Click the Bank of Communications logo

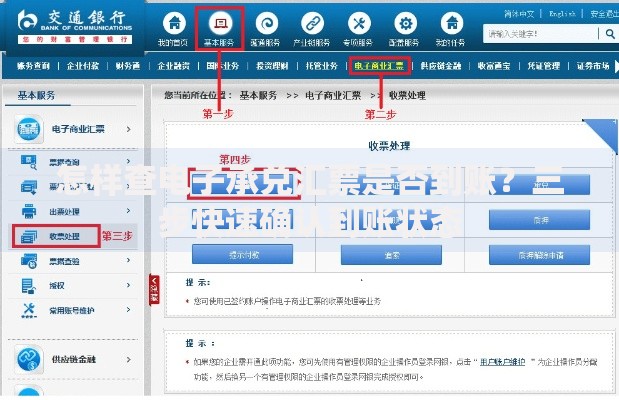[75, 26]
